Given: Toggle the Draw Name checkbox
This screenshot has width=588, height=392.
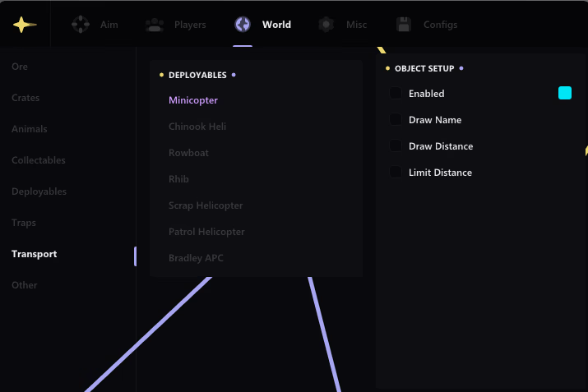Looking at the screenshot, I should tap(396, 119).
